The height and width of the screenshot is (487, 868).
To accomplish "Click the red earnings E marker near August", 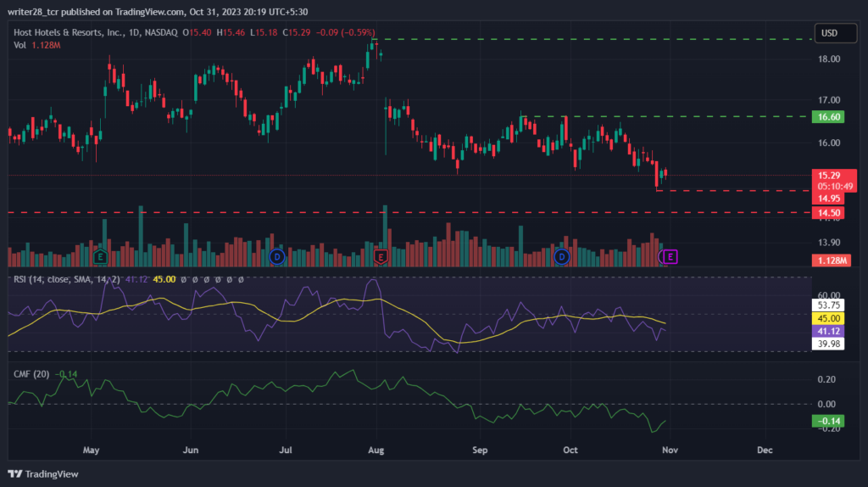I will click(381, 256).
